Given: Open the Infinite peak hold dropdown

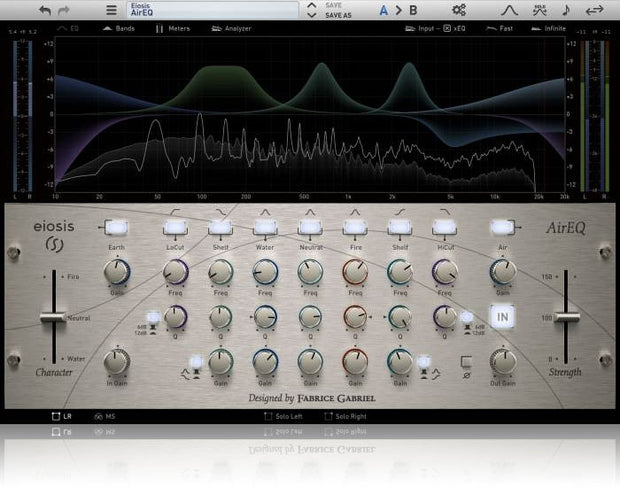Looking at the screenshot, I should [548, 28].
